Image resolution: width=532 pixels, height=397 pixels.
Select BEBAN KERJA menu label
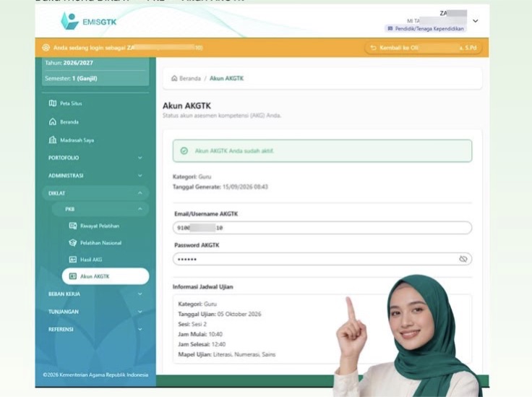point(64,294)
